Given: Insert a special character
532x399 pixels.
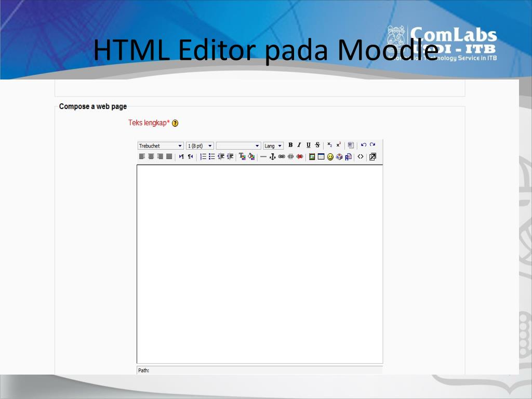Looking at the screenshot, I should click(x=339, y=156).
